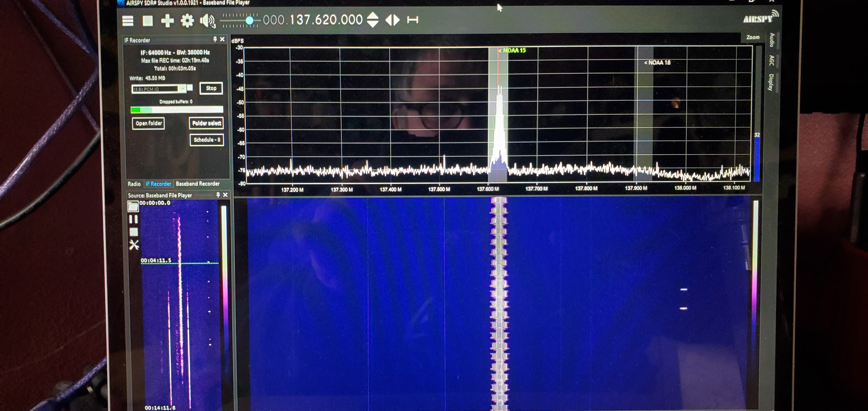
Task: Pause baseband file playback
Action: [133, 220]
